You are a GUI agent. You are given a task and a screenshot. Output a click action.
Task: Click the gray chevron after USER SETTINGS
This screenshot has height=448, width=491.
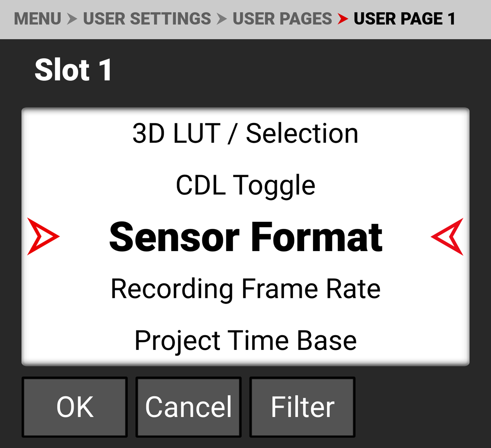pyautogui.click(x=222, y=19)
